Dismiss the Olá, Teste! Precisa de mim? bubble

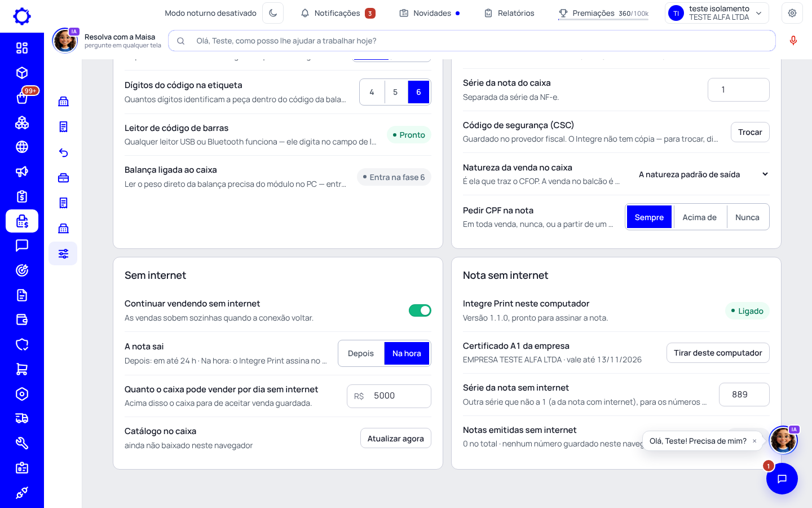pyautogui.click(x=754, y=441)
